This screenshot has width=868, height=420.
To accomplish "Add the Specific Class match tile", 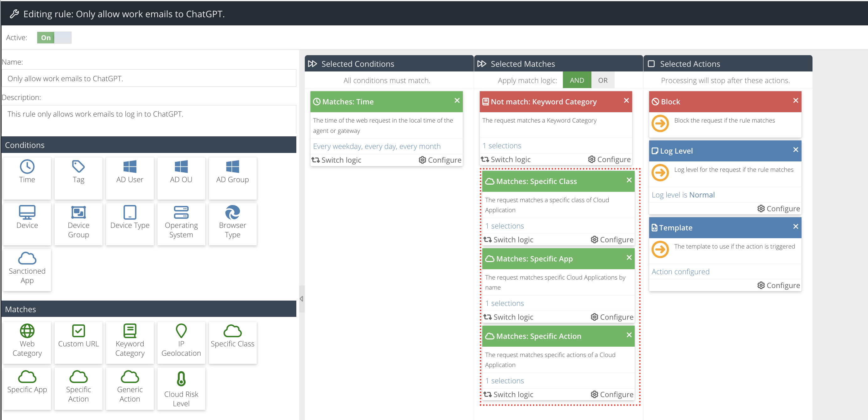I will 232,342.
